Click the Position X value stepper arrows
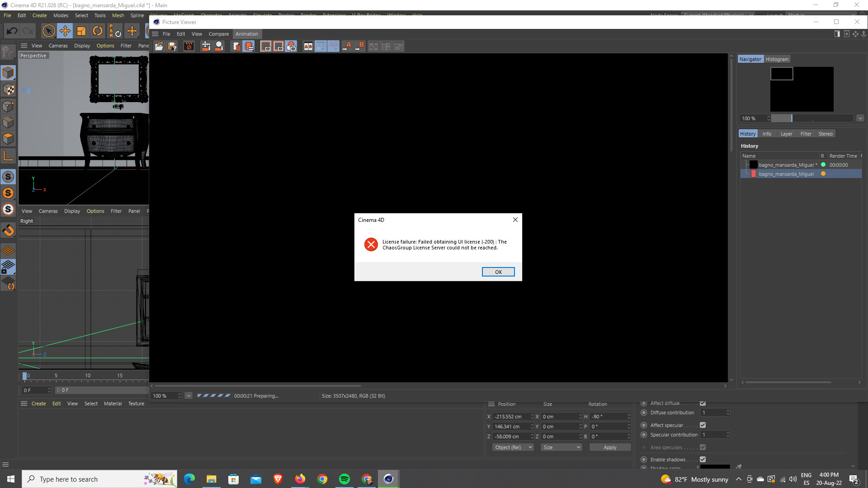 pos(532,417)
